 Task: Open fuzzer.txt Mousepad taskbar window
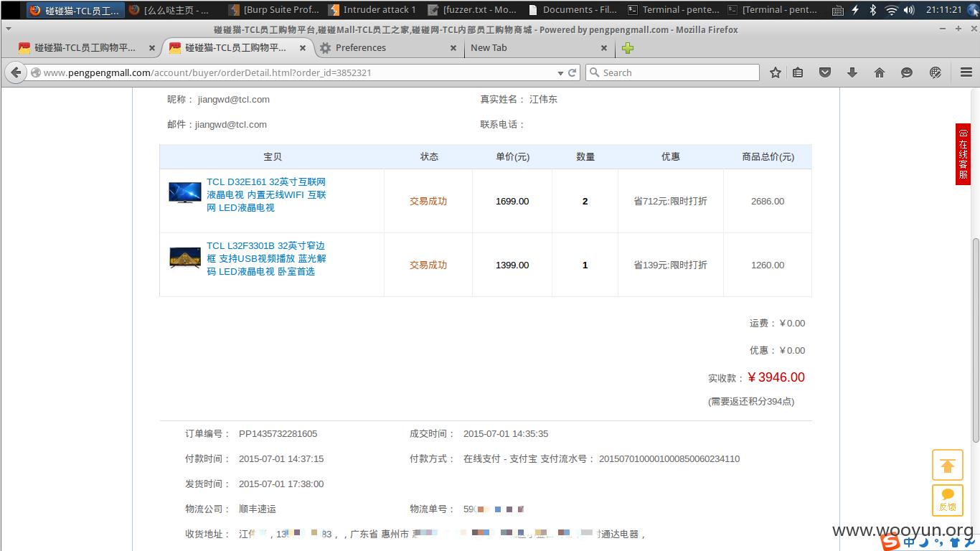(472, 10)
